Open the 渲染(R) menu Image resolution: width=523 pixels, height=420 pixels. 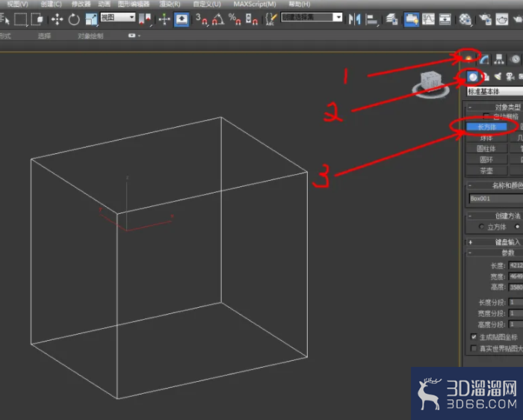point(170,4)
